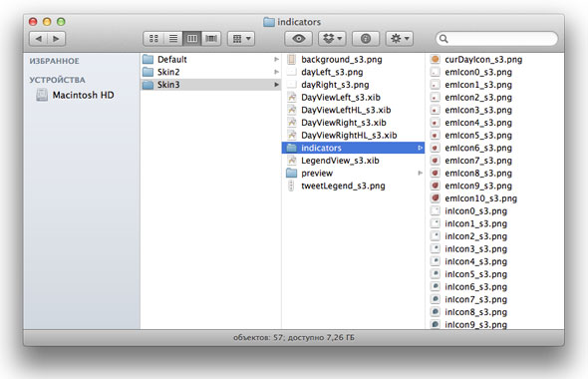Click the tweetLegend_s3.png file icon
The height and width of the screenshot is (379, 588).
tap(291, 186)
